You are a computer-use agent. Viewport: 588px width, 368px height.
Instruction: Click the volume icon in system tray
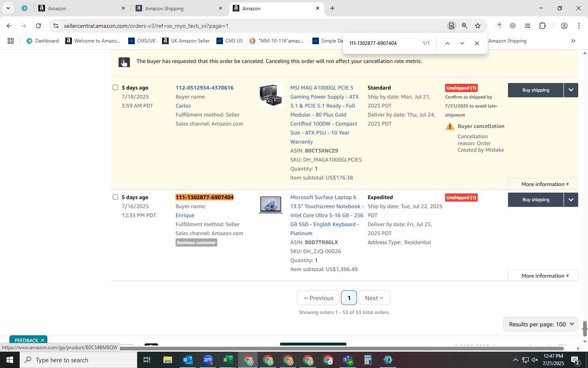click(535, 360)
